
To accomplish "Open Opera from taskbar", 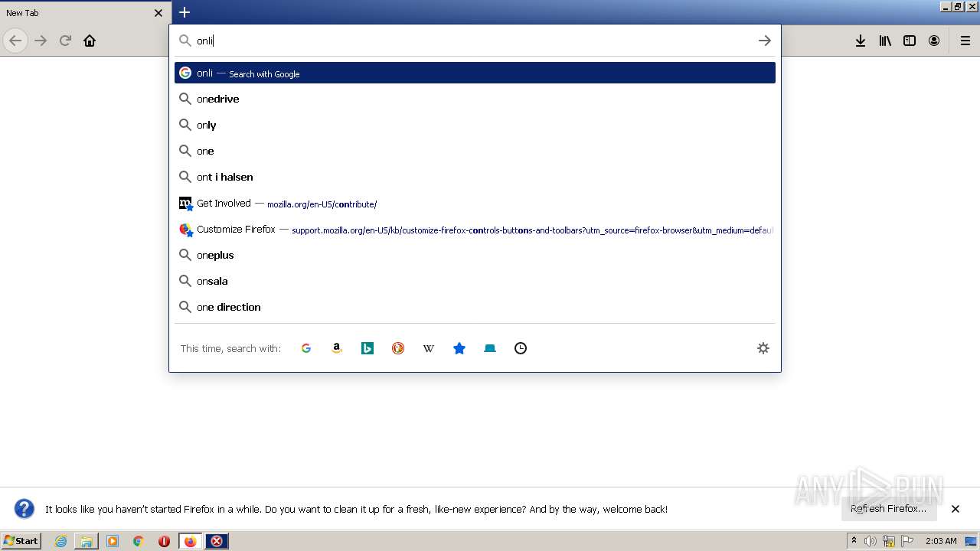I will (164, 541).
